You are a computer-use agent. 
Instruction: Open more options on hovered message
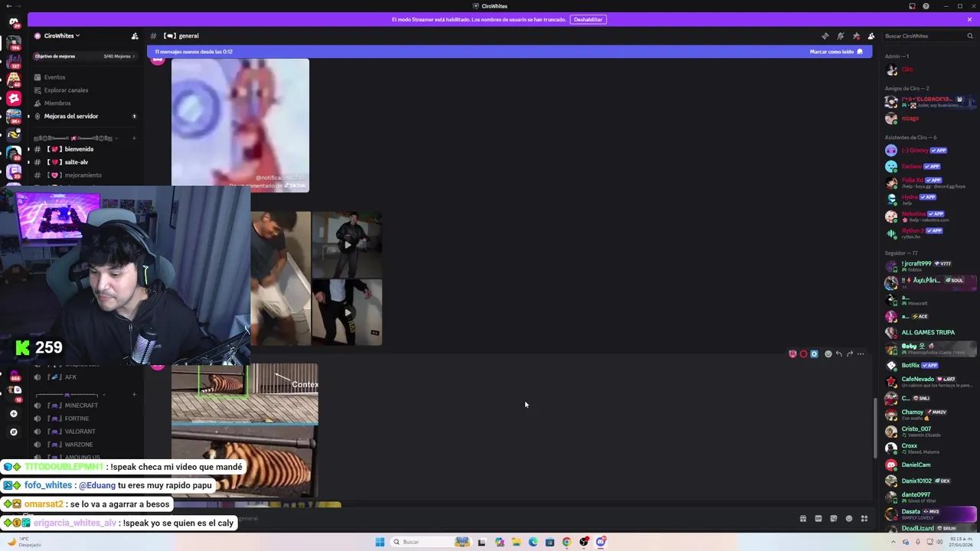[x=861, y=354]
